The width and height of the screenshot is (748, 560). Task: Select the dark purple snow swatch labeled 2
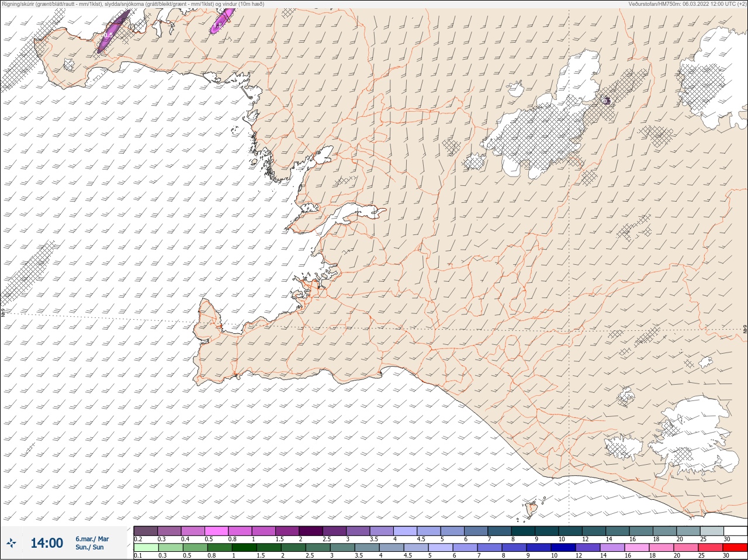310,531
